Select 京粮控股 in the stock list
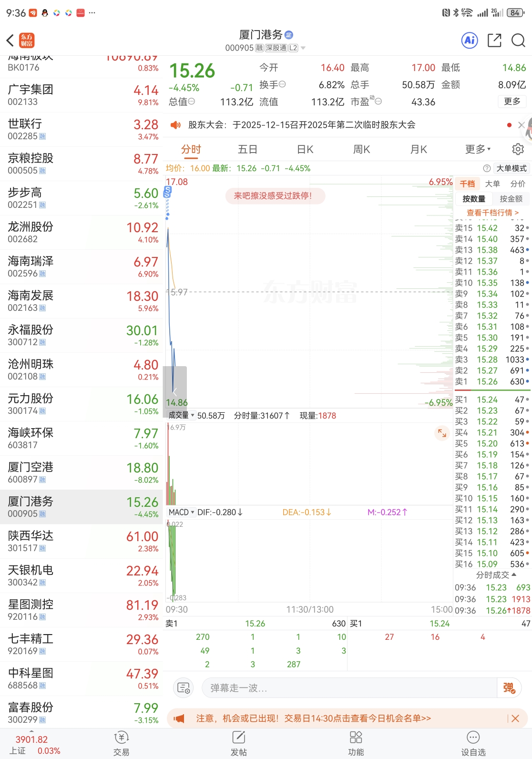Image resolution: width=532 pixels, height=759 pixels. point(82,164)
